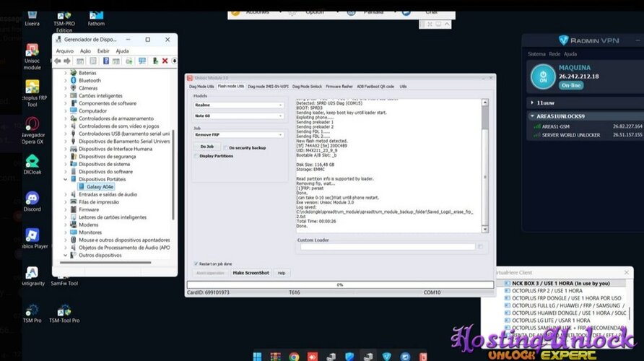Screen dimensions: 644x361
Task: Click the Device Manager horizontal scrollbar
Action: click(x=106, y=262)
